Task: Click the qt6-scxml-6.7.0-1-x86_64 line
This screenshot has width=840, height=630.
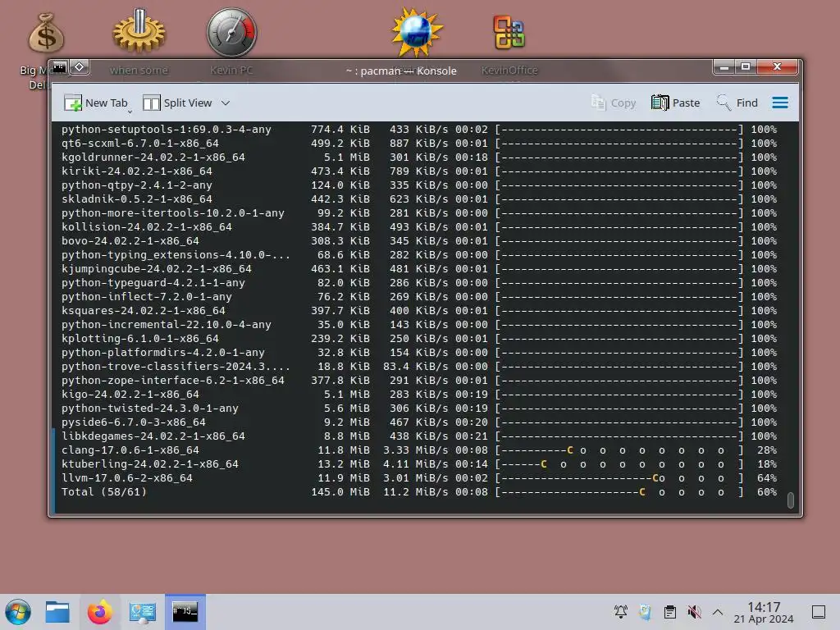Action: pyautogui.click(x=419, y=143)
